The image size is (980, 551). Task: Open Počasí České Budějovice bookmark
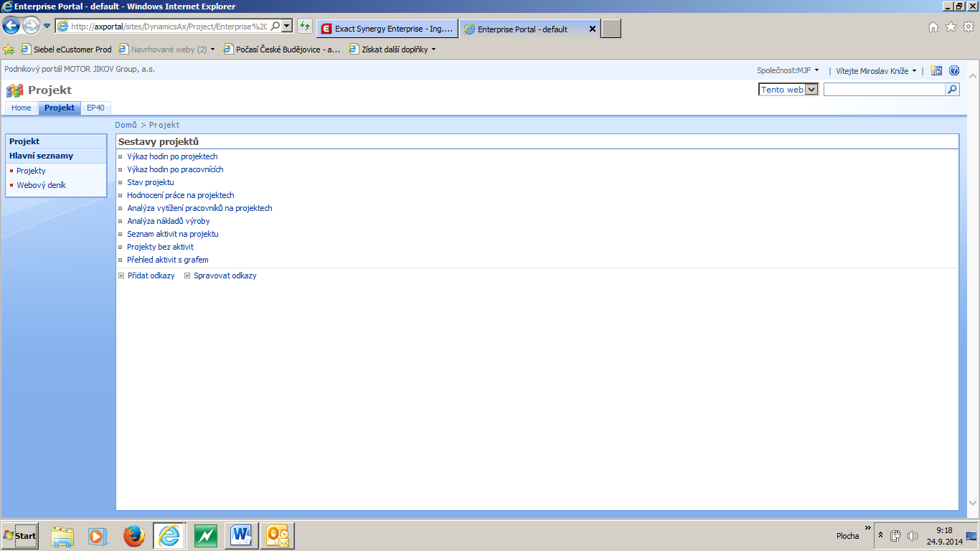[x=282, y=50]
